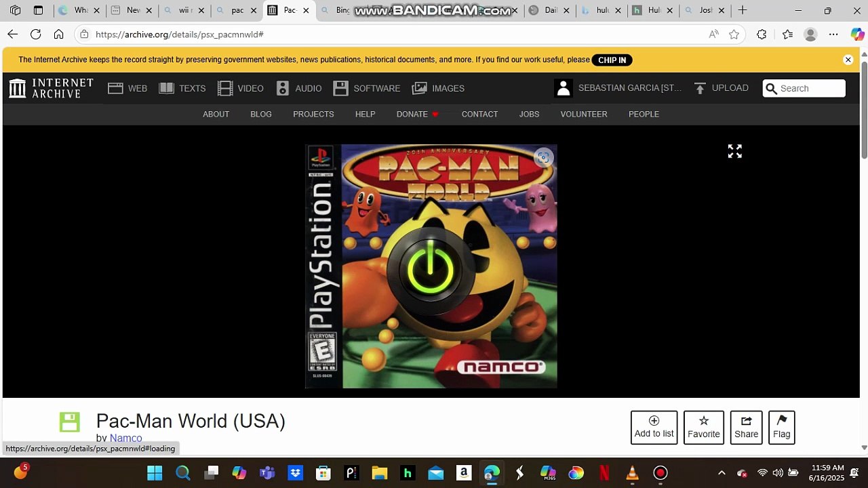Open the SOFTWARE media section
868x488 pixels.
coord(367,88)
